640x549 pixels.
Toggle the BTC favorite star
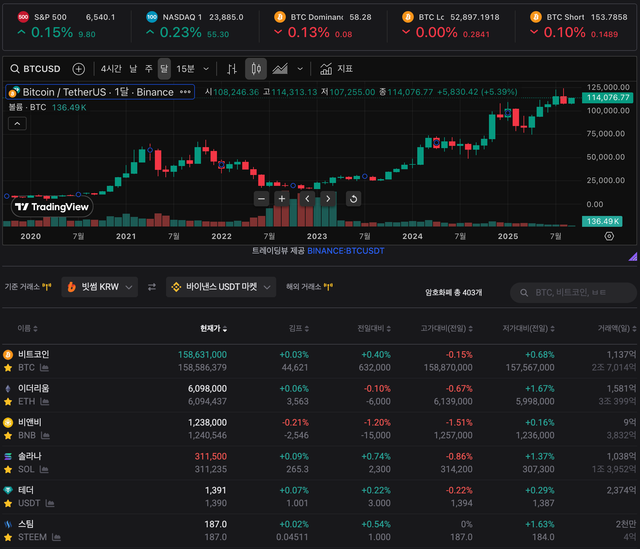pos(8,368)
